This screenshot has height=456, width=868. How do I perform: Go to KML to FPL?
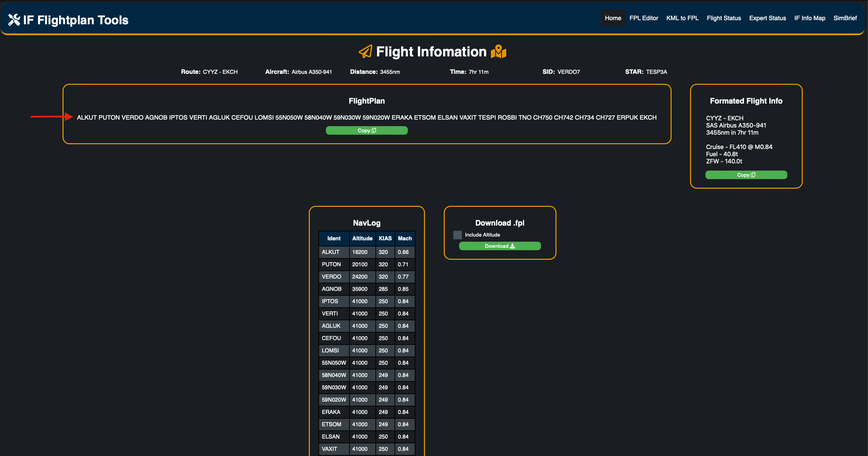pyautogui.click(x=682, y=18)
